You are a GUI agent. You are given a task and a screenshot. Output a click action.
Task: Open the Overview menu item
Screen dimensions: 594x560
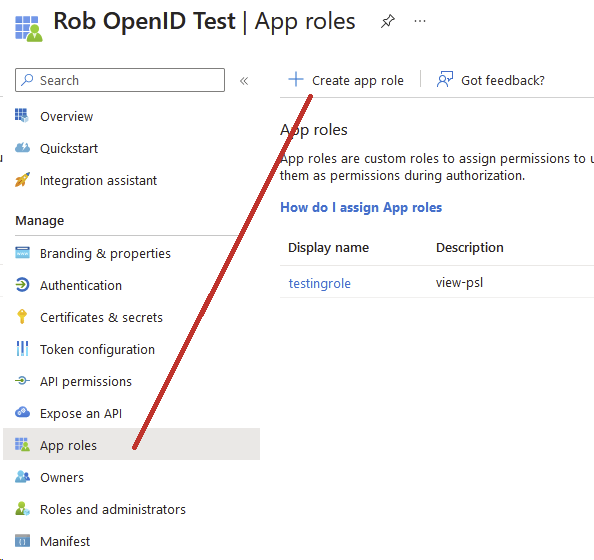pos(67,116)
